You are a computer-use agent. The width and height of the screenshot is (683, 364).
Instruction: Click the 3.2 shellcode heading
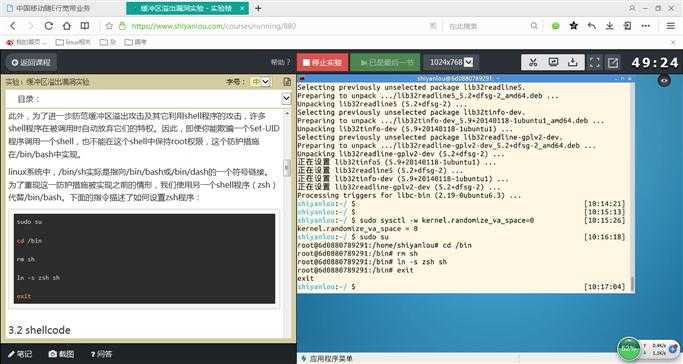tap(39, 330)
